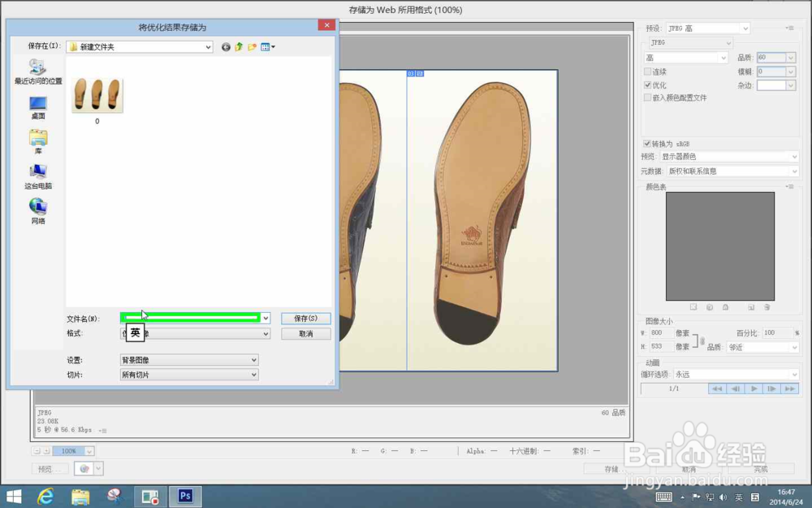
Task: Click the 文件名 text field
Action: [x=190, y=319]
